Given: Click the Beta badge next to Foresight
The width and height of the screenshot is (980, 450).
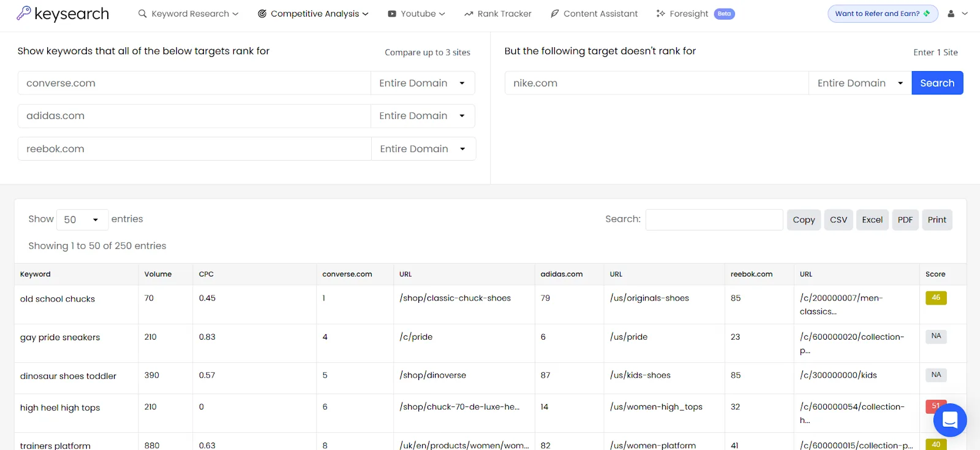Looking at the screenshot, I should (724, 13).
